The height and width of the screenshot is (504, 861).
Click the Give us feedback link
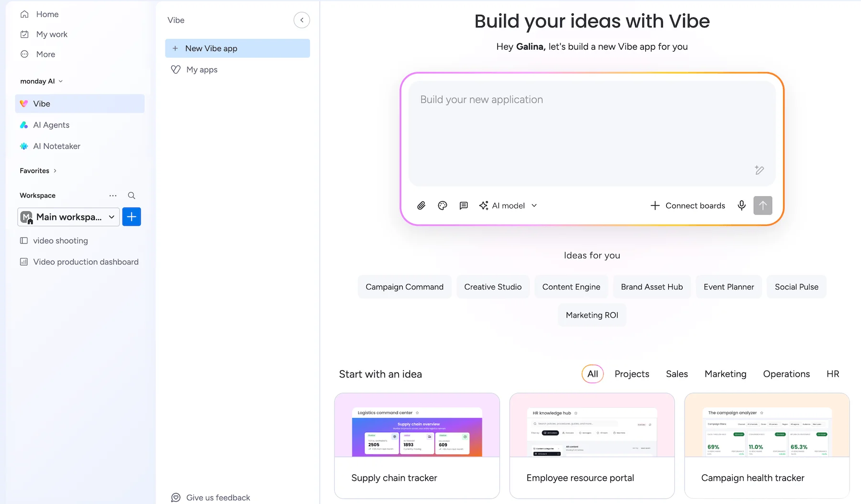(218, 498)
